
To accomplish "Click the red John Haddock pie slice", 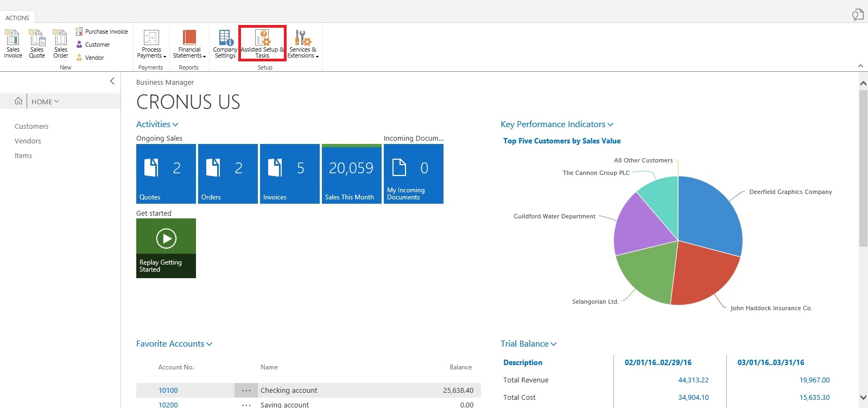I will (x=700, y=272).
